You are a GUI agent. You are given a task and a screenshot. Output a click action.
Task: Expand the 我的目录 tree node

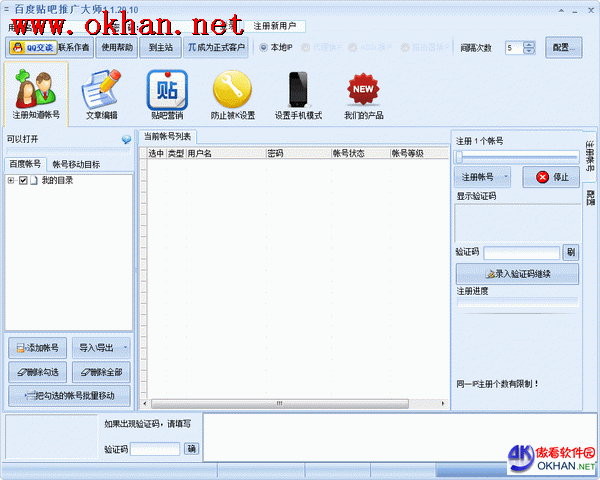pyautogui.click(x=11, y=180)
